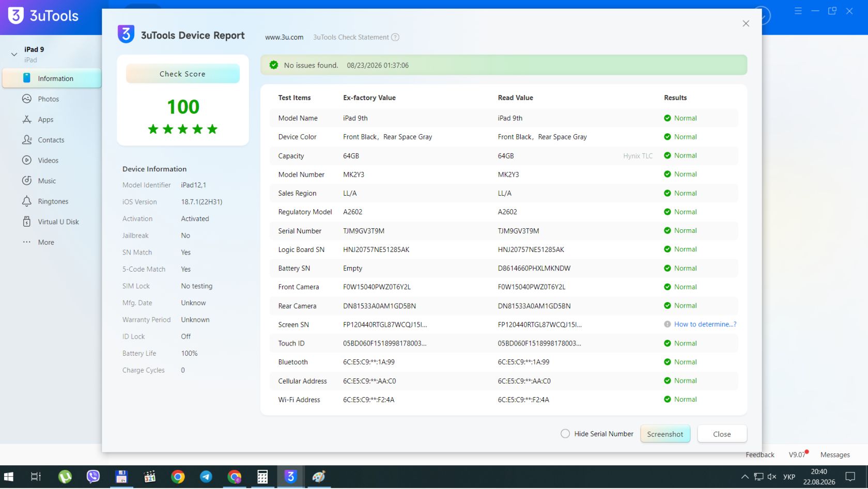Click the Battery SN value D8614660PHXLMKNDW
This screenshot has width=868, height=489.
534,269
